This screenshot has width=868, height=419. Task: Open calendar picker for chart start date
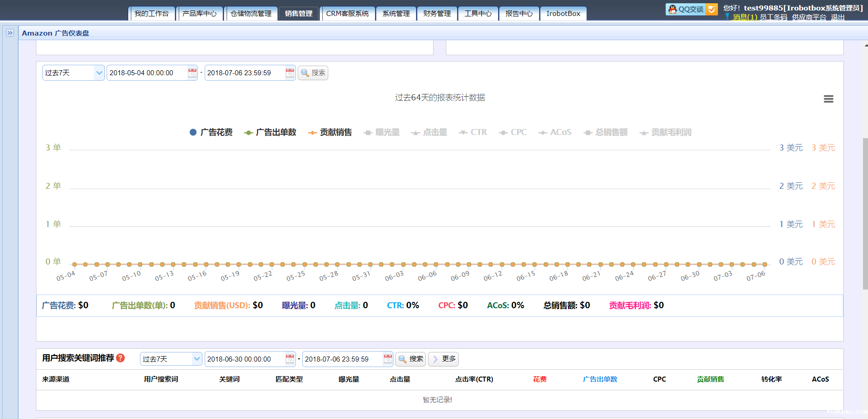[x=192, y=73]
